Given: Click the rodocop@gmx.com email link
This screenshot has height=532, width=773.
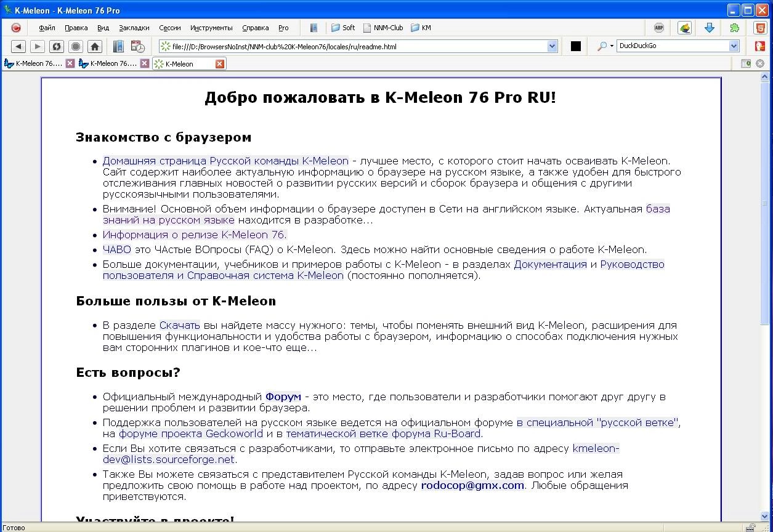Looking at the screenshot, I should pos(472,485).
